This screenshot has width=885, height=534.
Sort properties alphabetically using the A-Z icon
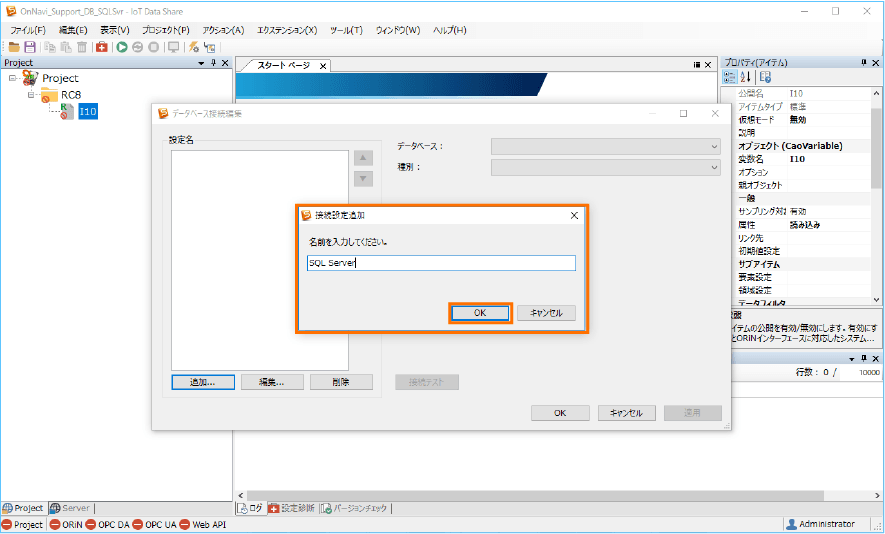pyautogui.click(x=745, y=77)
